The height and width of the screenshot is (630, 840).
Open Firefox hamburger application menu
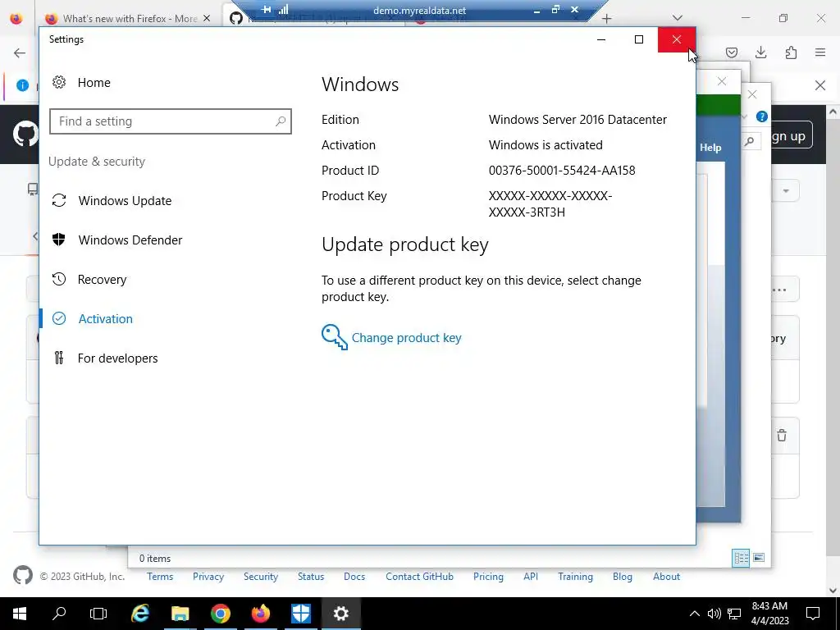tap(820, 52)
